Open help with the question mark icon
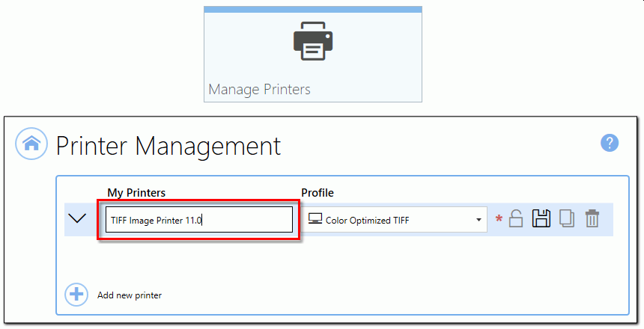The width and height of the screenshot is (644, 329). [610, 143]
